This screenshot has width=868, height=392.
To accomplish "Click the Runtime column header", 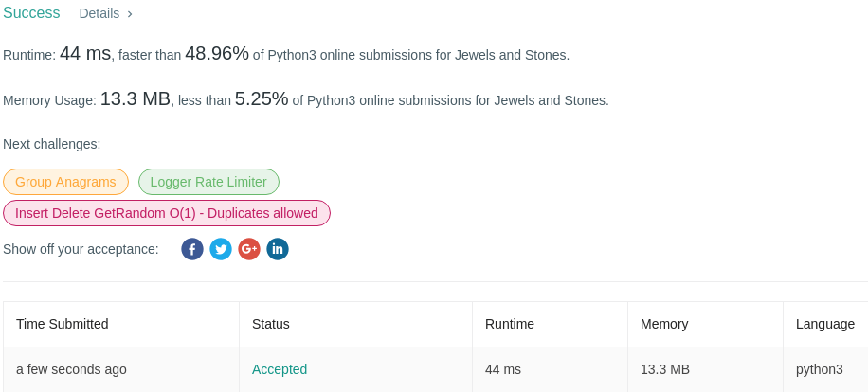I will pos(510,324).
